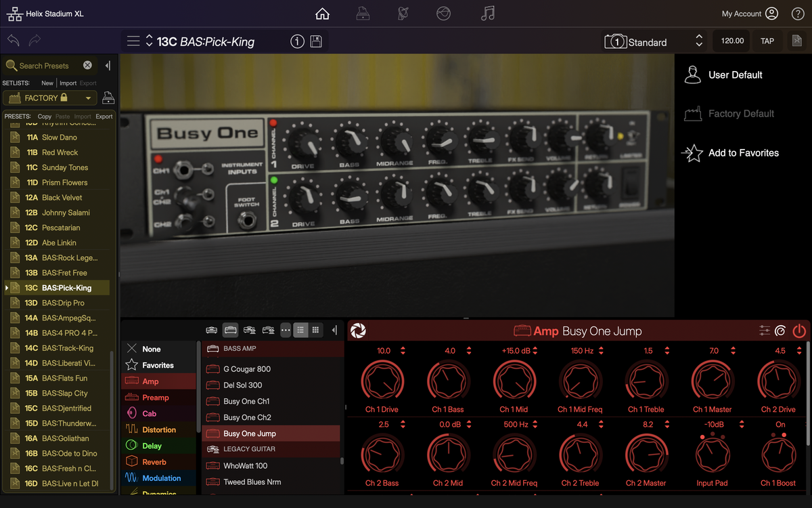
Task: Click the save preset floppy disk icon
Action: pos(316,41)
